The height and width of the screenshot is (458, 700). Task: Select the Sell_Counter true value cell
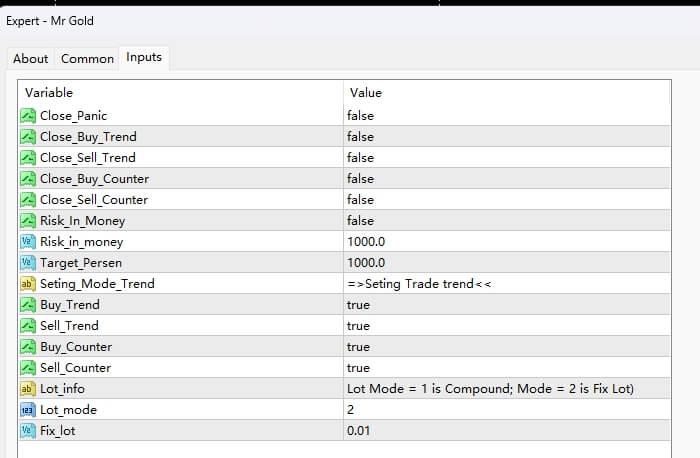[358, 368]
